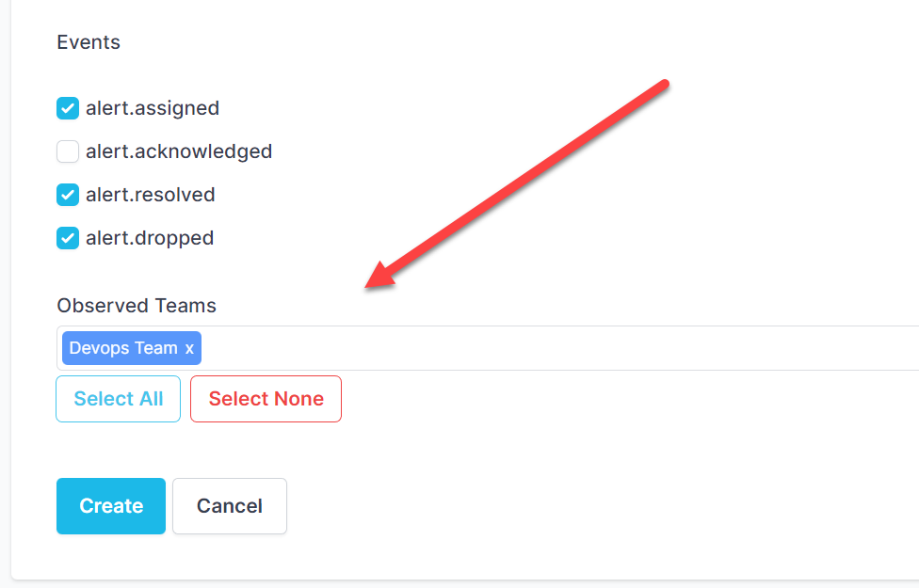
Task: Click the tail end of the red arrow
Action: pos(665,85)
